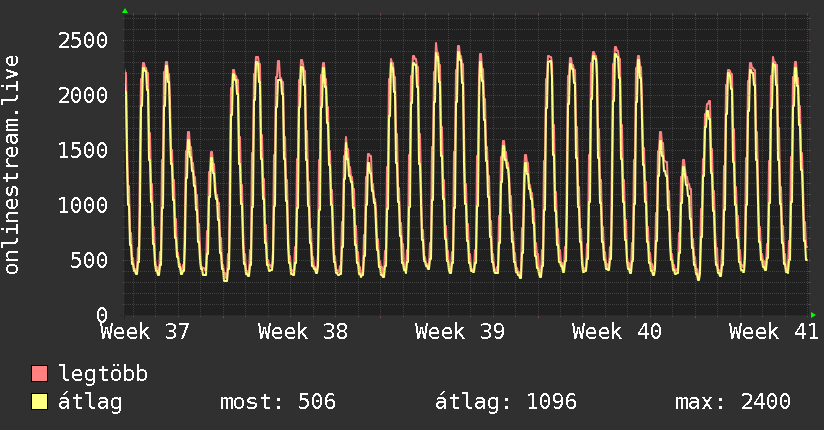Image resolution: width=824 pixels, height=430 pixels.
Task: Click the pink legtöbb legend swatch
Action: pos(39,374)
